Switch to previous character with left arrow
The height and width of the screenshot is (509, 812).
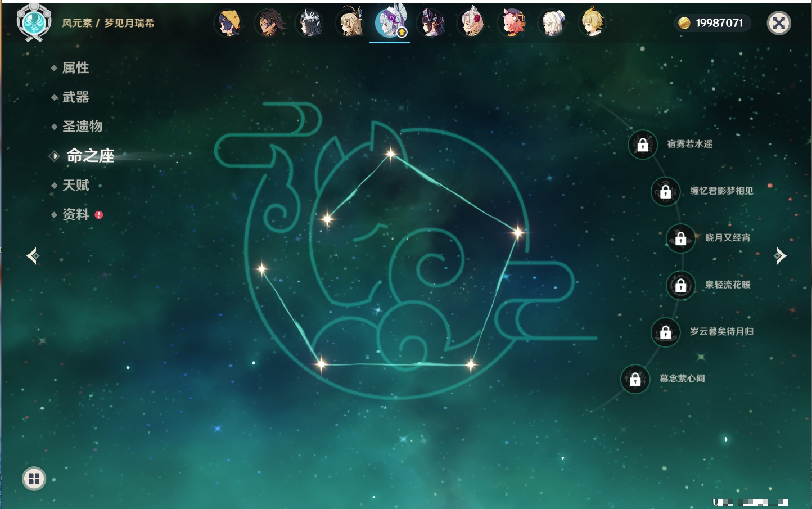(33, 256)
